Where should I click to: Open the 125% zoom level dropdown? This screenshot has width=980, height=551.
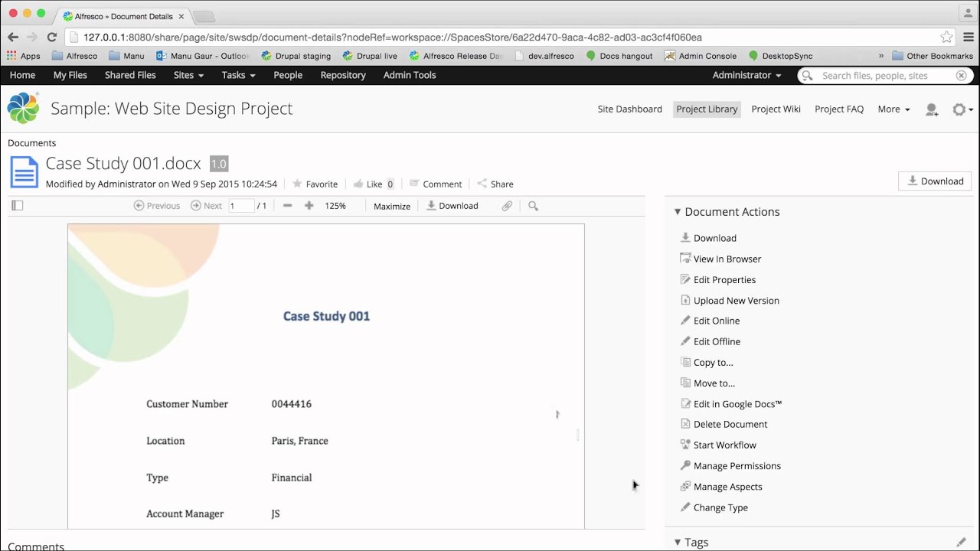pyautogui.click(x=335, y=206)
